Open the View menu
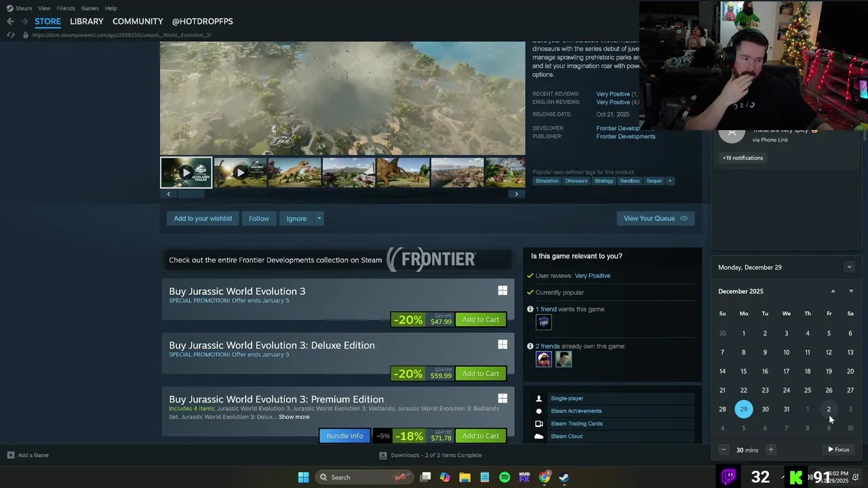 (44, 8)
